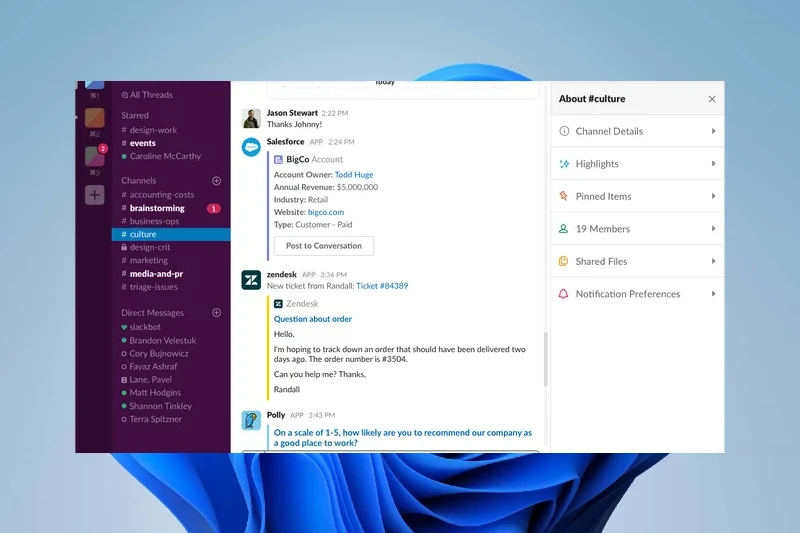Image resolution: width=800 pixels, height=533 pixels.
Task: Expand the Shared Files section arrow
Action: tap(713, 261)
